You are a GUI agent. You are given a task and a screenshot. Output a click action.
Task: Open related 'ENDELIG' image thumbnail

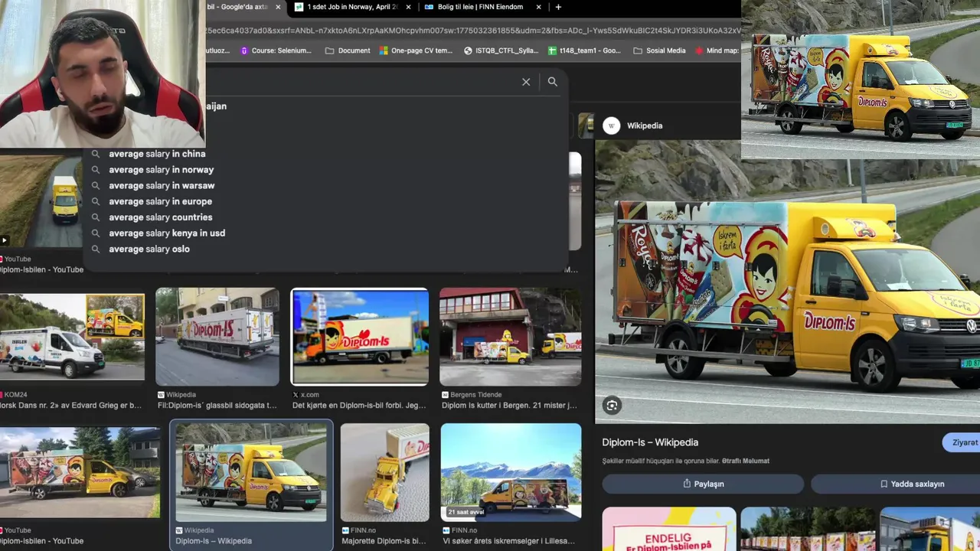point(669,529)
